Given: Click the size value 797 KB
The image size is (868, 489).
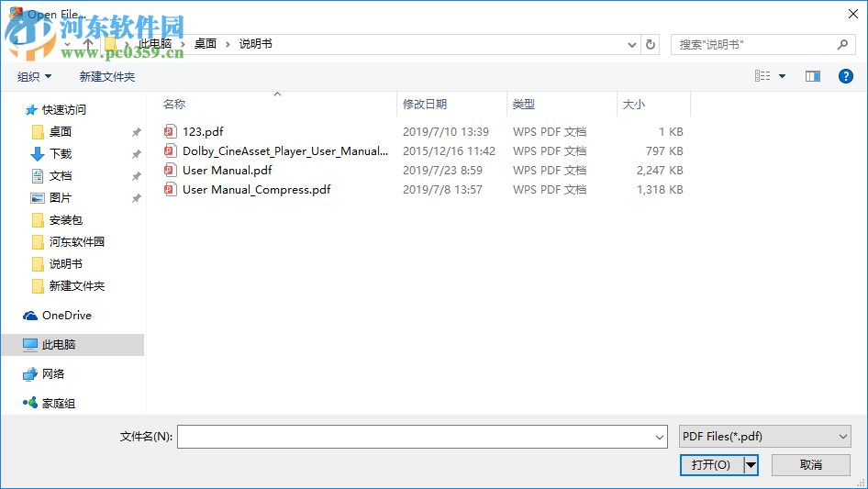Looking at the screenshot, I should (x=664, y=150).
